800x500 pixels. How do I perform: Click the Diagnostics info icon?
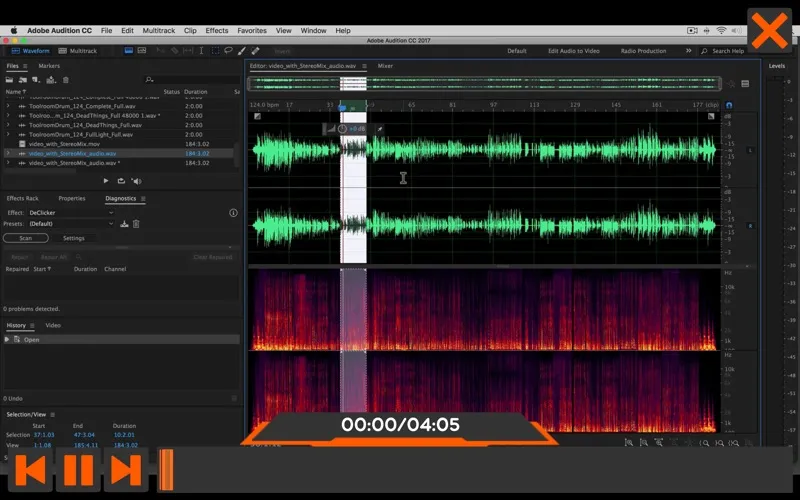click(233, 213)
